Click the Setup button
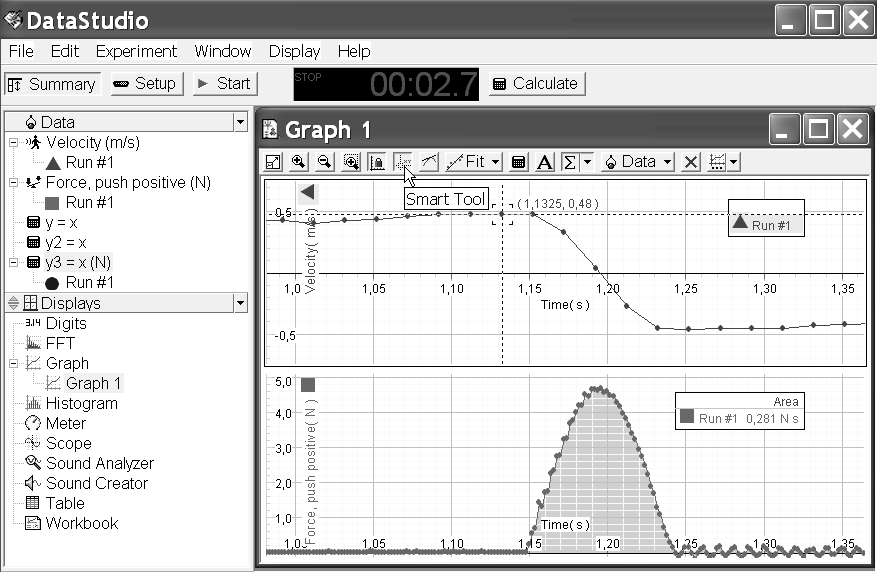Viewport: 877px width, 572px height. pyautogui.click(x=147, y=84)
